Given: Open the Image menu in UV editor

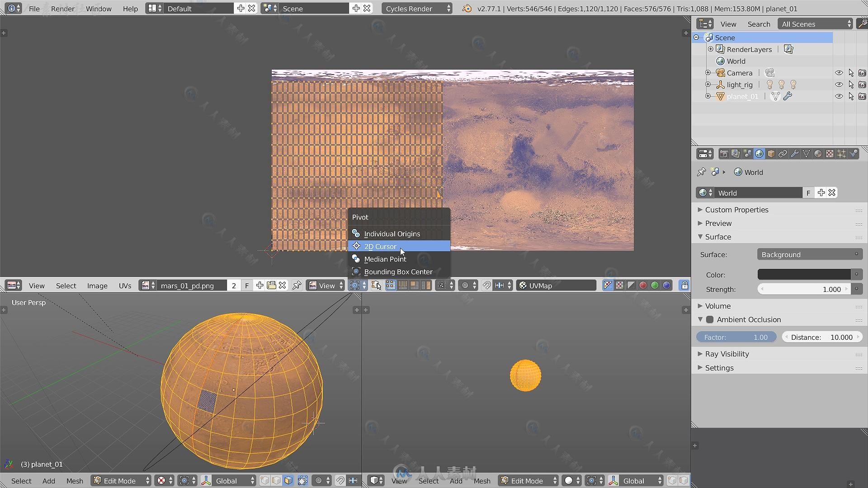Looking at the screenshot, I should pos(98,286).
